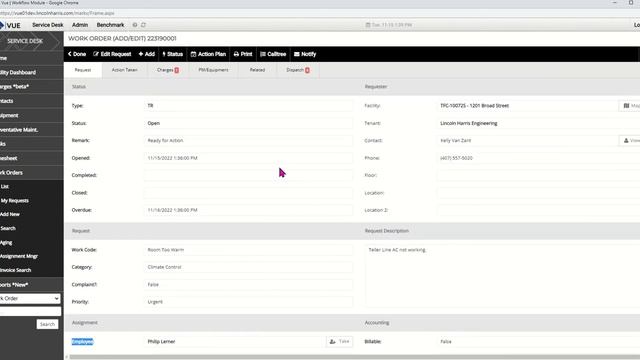Image resolution: width=640 pixels, height=360 pixels.
Task: Click the Request Description text area
Action: point(502,276)
